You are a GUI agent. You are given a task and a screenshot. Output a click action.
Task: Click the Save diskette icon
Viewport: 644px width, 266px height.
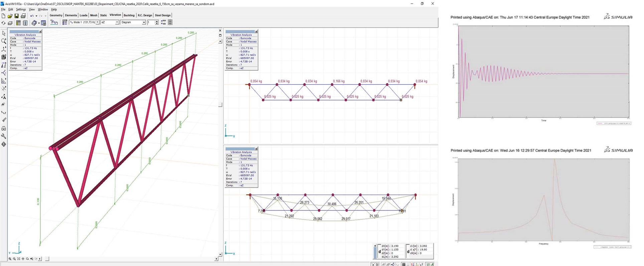tap(16, 16)
